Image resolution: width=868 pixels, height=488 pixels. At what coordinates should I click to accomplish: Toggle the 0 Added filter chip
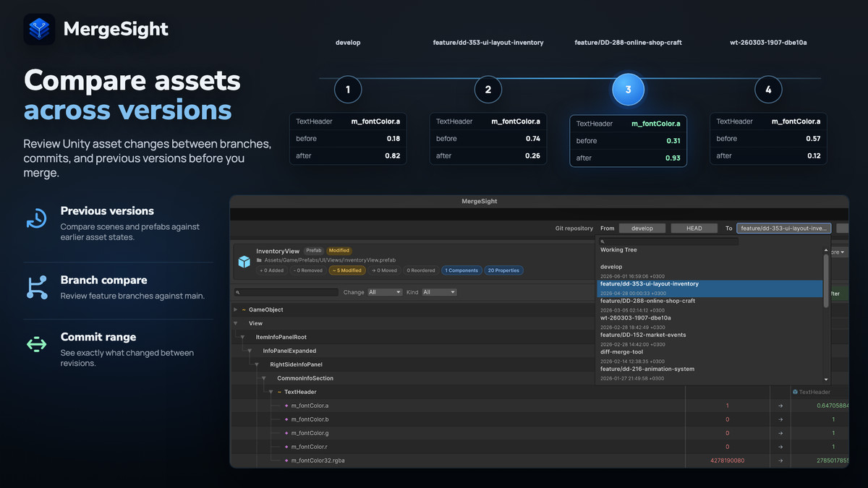point(272,270)
